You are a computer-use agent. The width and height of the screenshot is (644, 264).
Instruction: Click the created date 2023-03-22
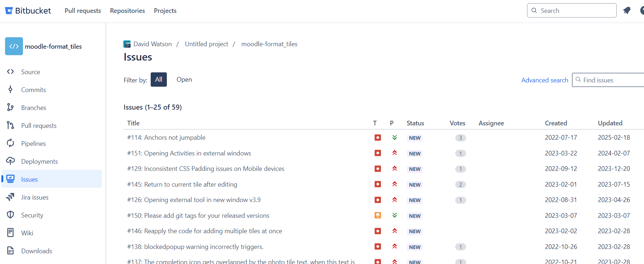(x=561, y=153)
